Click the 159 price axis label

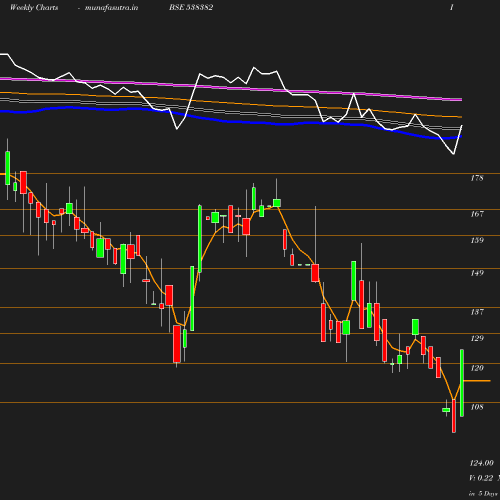[477, 240]
